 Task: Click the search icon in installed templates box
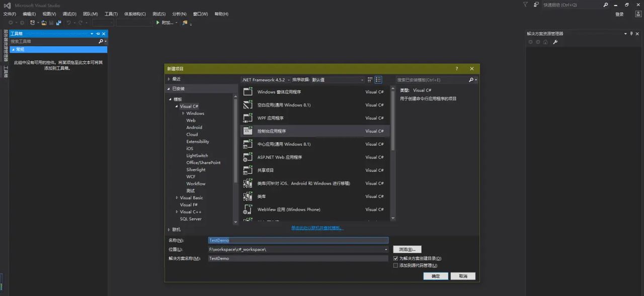click(472, 79)
